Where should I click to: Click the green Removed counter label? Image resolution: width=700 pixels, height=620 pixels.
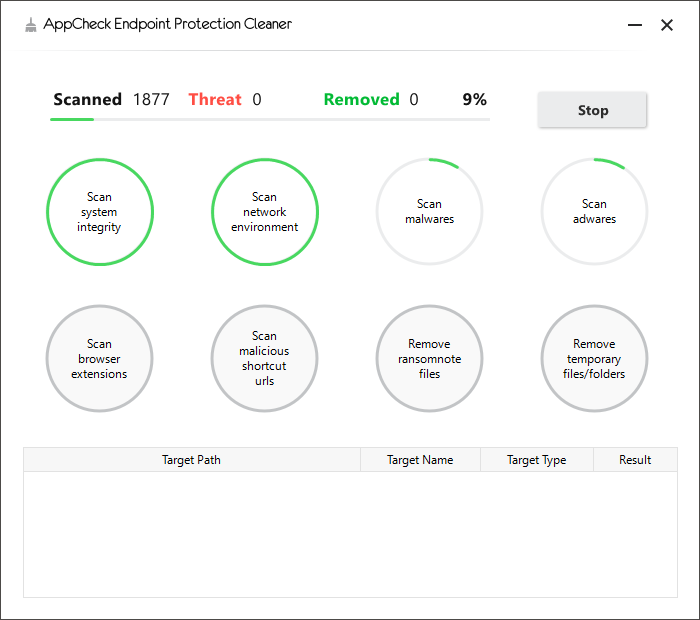pyautogui.click(x=362, y=99)
